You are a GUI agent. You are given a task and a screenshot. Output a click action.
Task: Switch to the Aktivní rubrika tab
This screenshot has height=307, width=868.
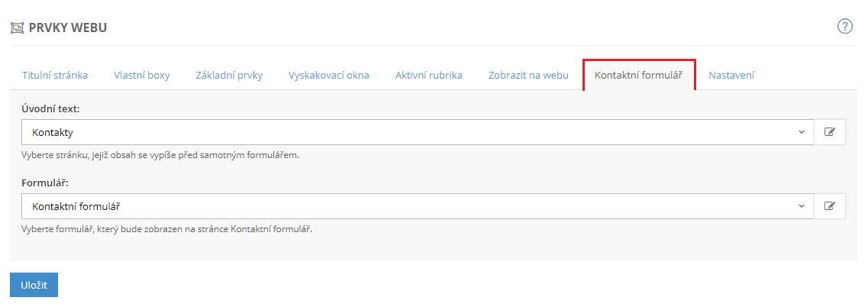click(x=428, y=76)
